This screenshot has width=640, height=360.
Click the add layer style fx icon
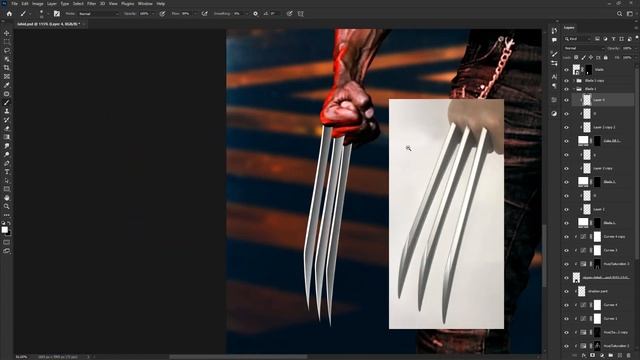coord(583,356)
